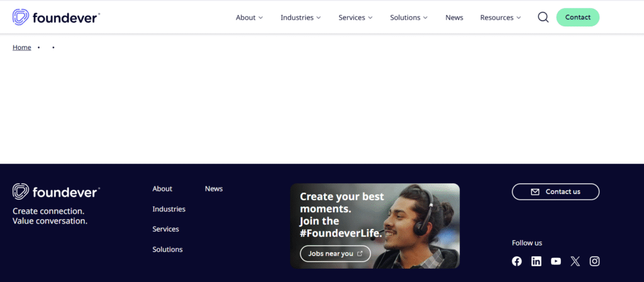
Task: Click the Contact us footer button
Action: pyautogui.click(x=555, y=191)
